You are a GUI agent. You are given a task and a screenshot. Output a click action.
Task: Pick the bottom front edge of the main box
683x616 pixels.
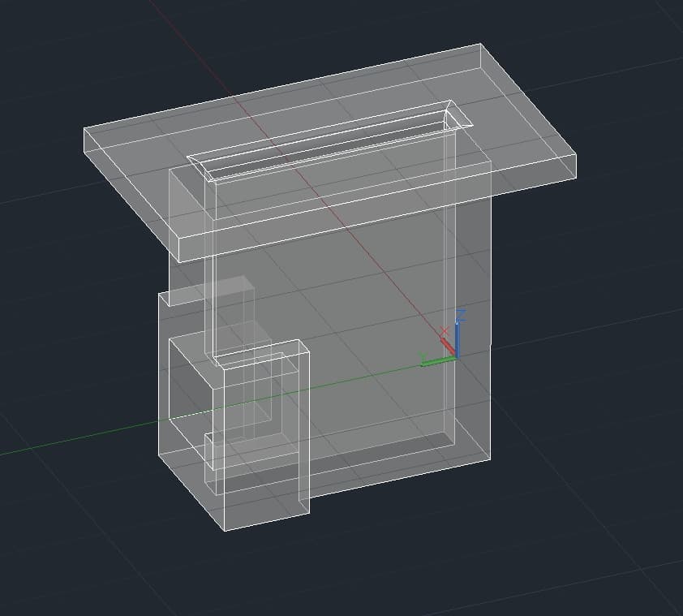(x=400, y=478)
